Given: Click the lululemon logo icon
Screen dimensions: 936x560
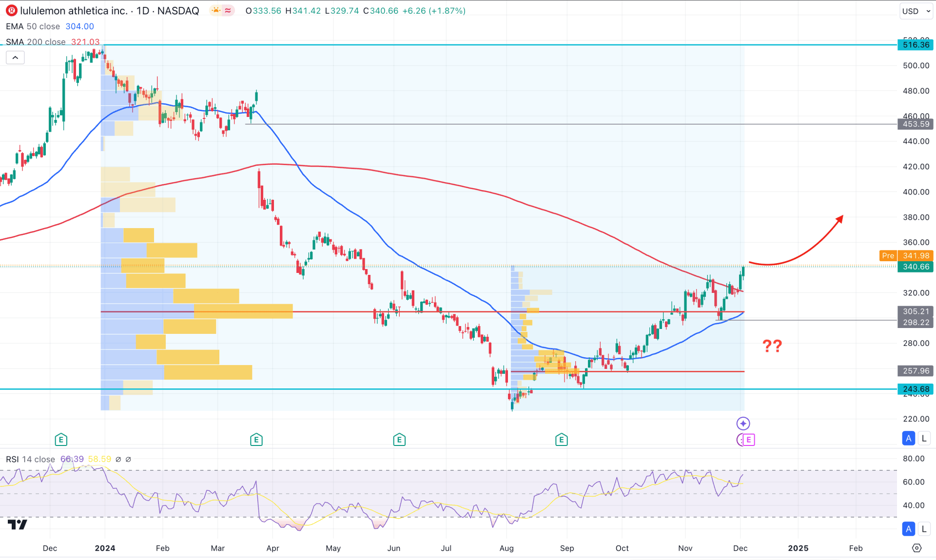Looking at the screenshot, I should click(x=11, y=10).
